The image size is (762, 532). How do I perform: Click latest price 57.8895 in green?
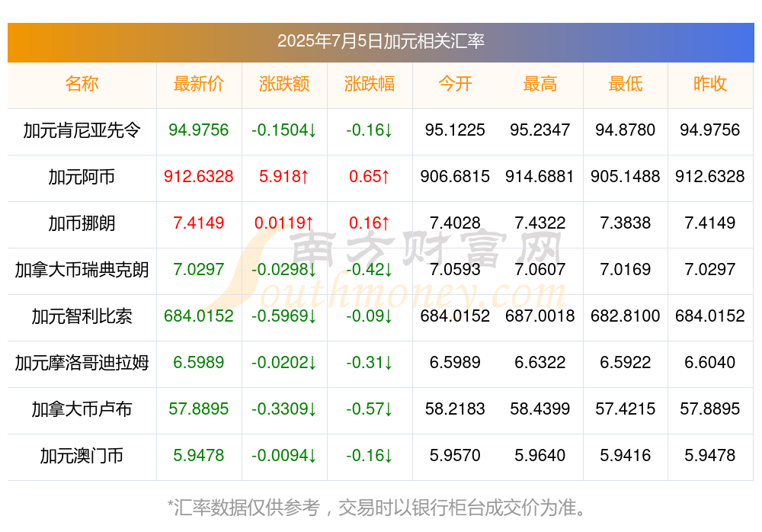coord(198,409)
